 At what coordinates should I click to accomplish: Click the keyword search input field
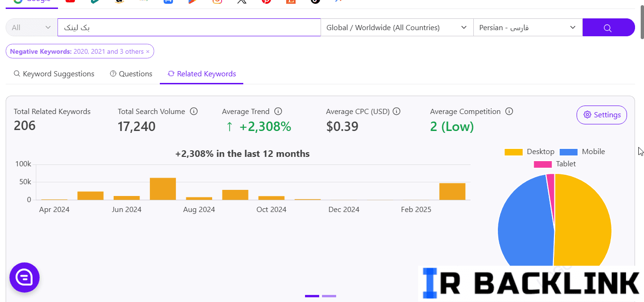pyautogui.click(x=189, y=28)
